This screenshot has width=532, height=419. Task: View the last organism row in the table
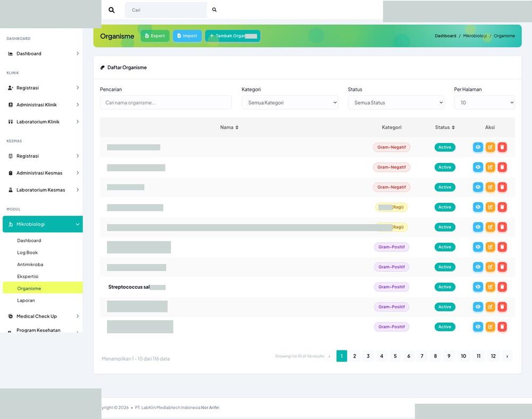pos(478,327)
